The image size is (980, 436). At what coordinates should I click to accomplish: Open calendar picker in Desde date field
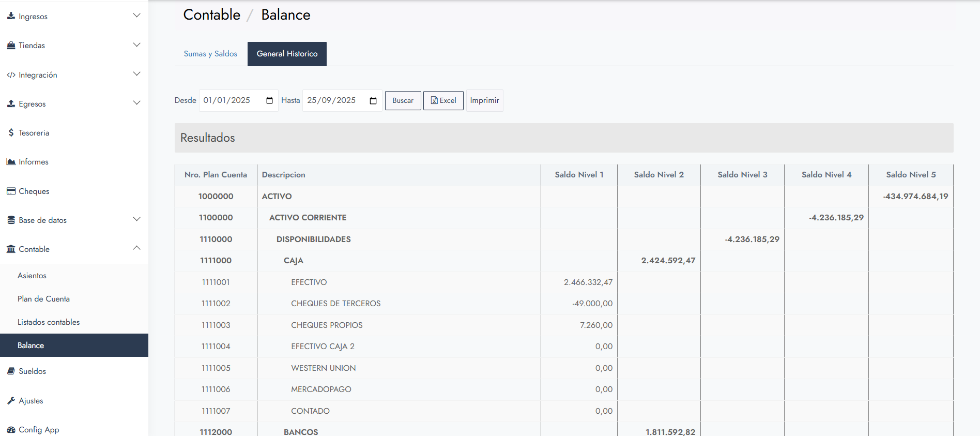(x=269, y=100)
